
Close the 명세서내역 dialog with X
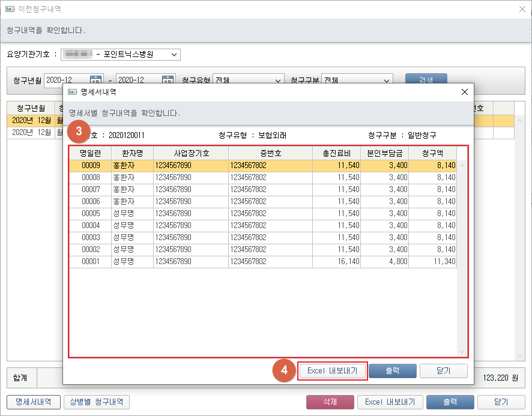click(464, 92)
